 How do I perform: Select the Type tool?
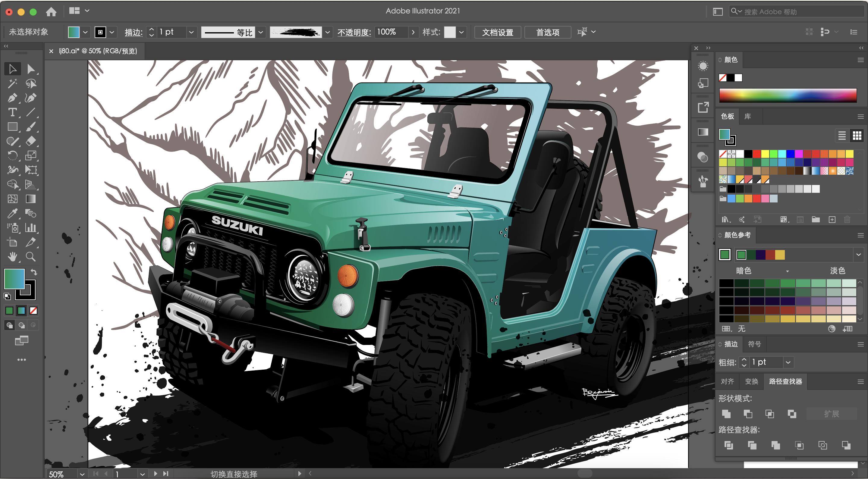[x=13, y=112]
